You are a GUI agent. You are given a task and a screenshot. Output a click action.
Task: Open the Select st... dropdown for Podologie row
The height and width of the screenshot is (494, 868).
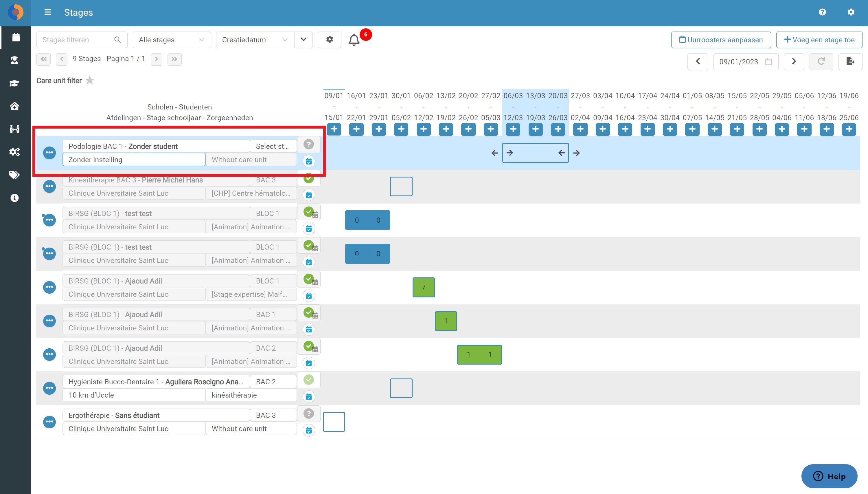pyautogui.click(x=273, y=146)
